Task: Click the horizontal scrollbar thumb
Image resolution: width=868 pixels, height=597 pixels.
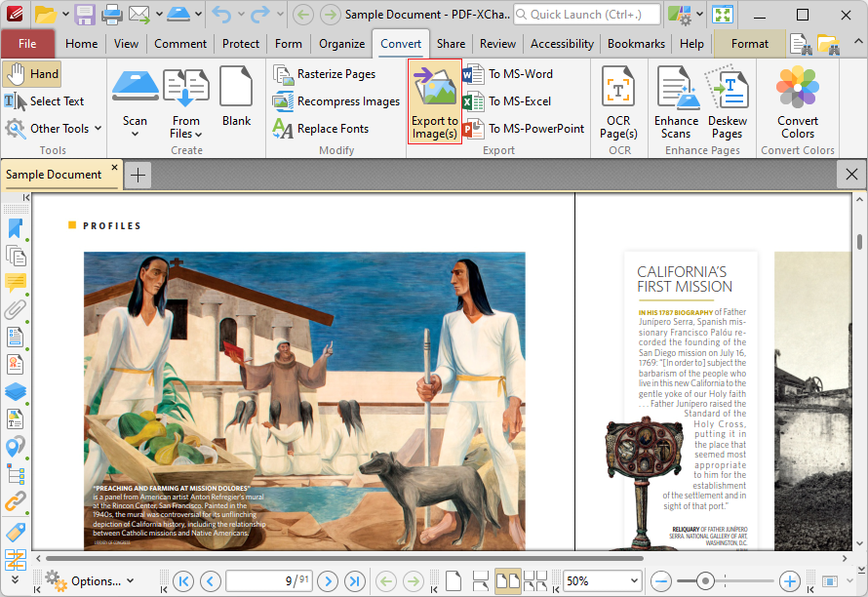Action: coord(345,558)
